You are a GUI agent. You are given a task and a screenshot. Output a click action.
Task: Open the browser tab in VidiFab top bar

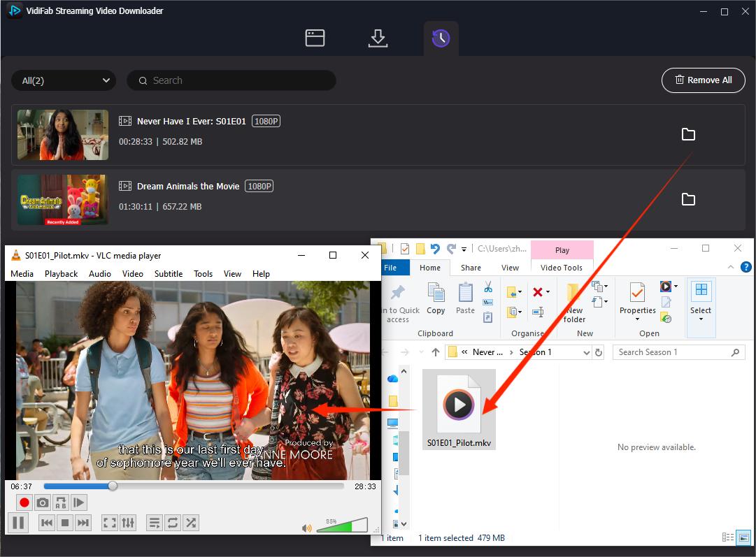point(315,38)
